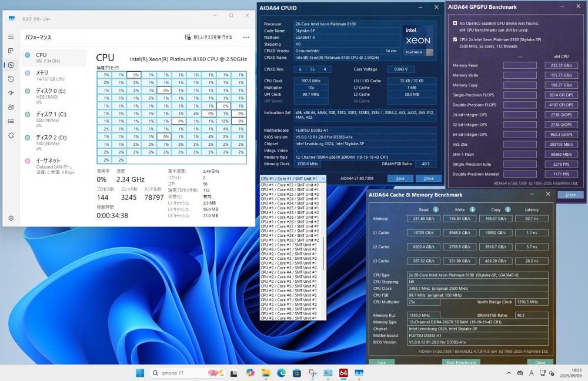Viewport: 588px width, 381px height.
Task: Click the L3 Cache Read value 567.52 GB/s
Action: pyautogui.click(x=424, y=261)
